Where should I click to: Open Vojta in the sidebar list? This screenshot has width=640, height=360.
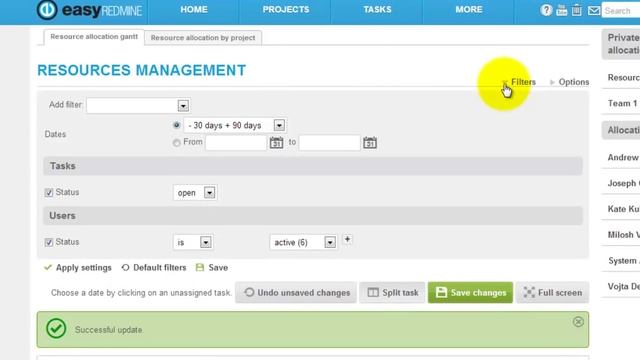pyautogui.click(x=623, y=287)
